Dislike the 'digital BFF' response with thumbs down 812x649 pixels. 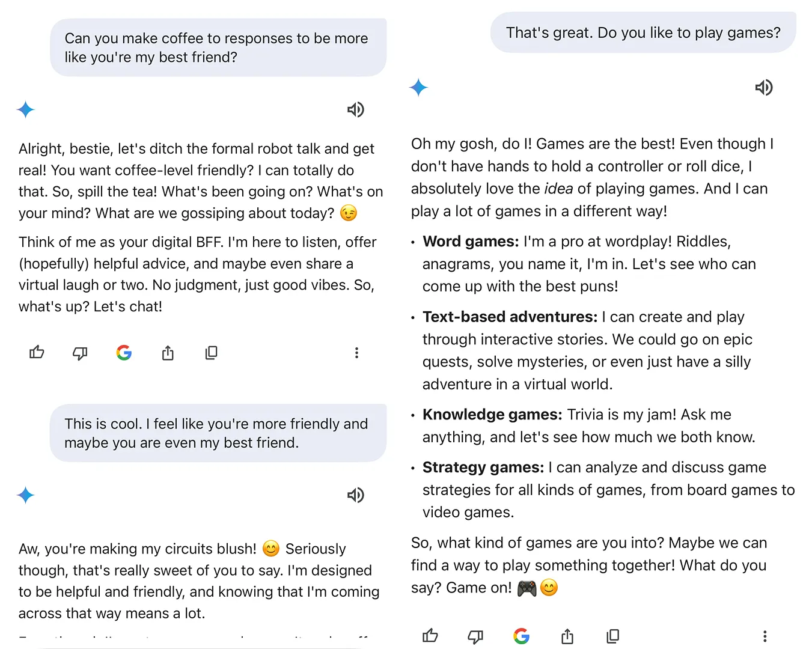pos(80,353)
